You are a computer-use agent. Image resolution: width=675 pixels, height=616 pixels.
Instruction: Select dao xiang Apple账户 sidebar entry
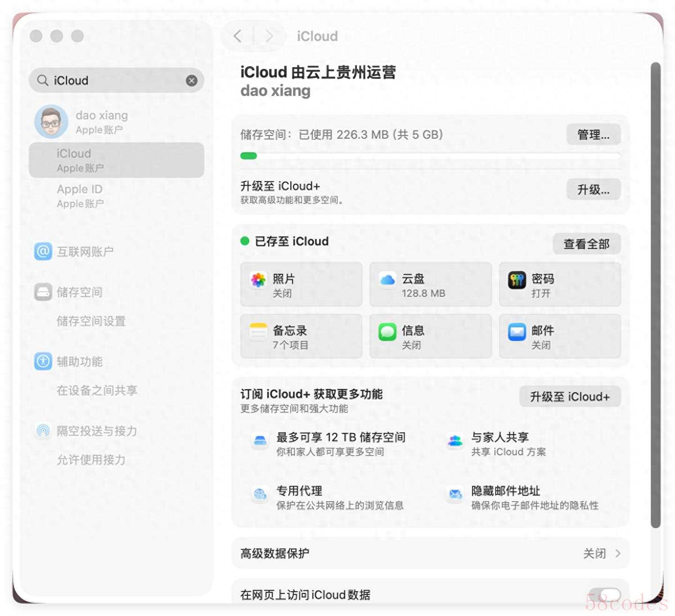[x=117, y=122]
